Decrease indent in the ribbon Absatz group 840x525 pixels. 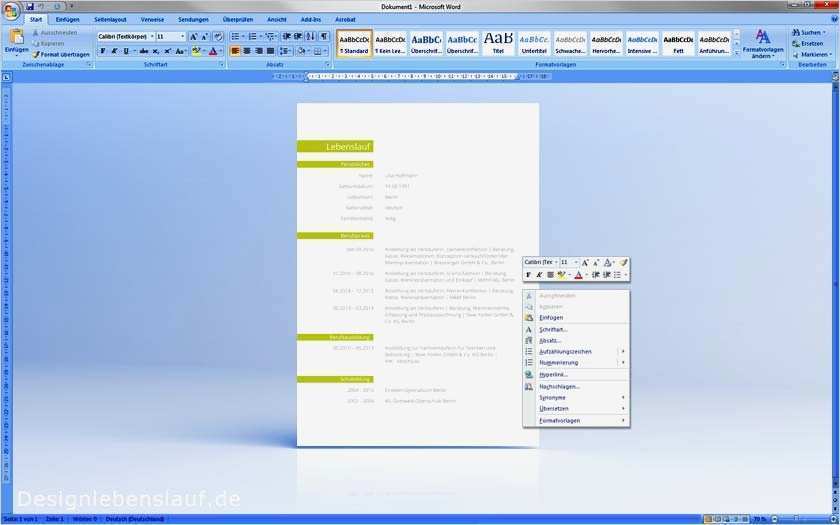(286, 36)
